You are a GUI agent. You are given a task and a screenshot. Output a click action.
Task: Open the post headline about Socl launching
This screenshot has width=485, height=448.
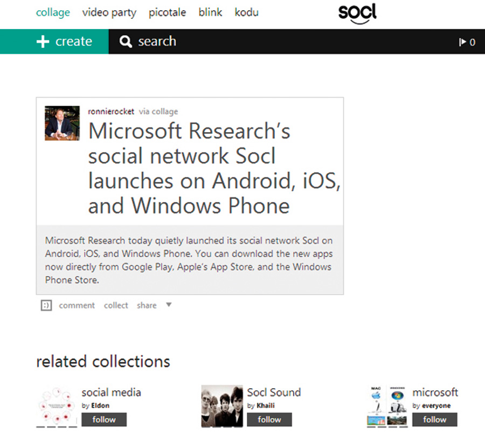tap(214, 168)
